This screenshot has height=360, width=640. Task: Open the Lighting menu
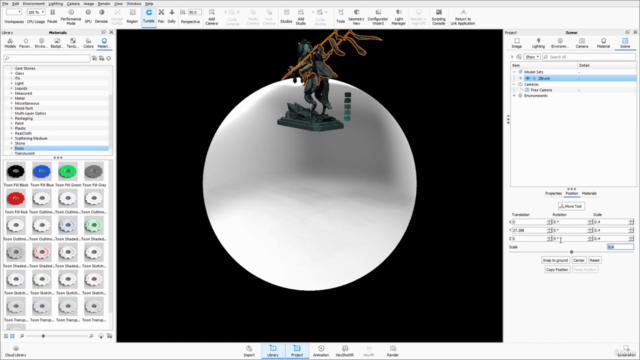point(56,4)
